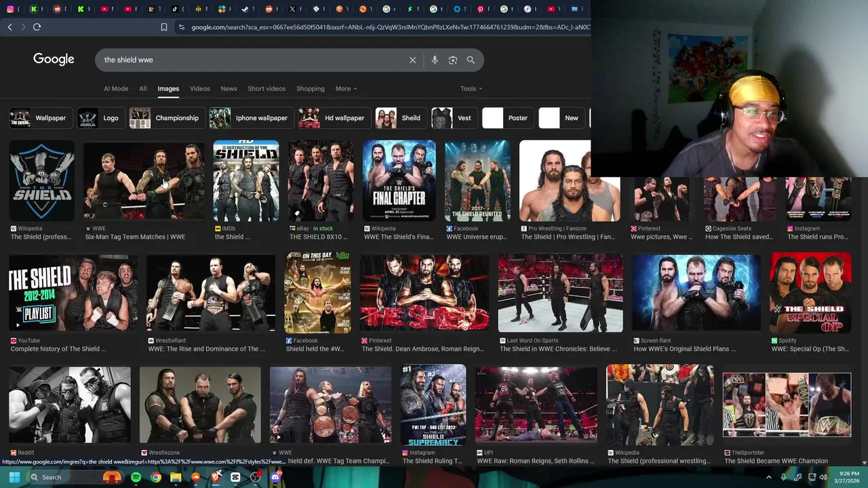The height and width of the screenshot is (488, 868).
Task: Open OBS Studio from the taskbar
Action: [x=255, y=477]
